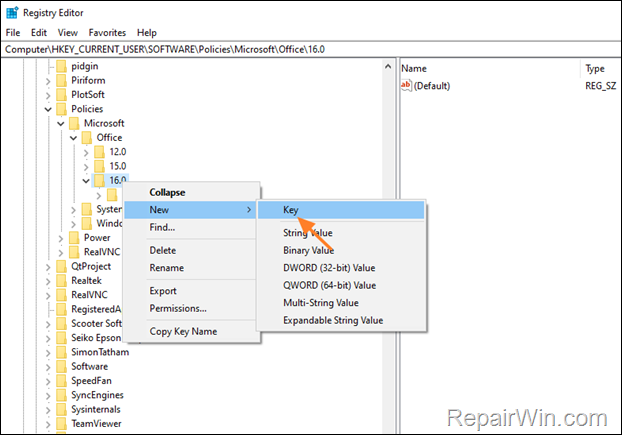This screenshot has height=435, width=622.
Task: Choose Permissions... from context menu
Action: click(x=191, y=308)
